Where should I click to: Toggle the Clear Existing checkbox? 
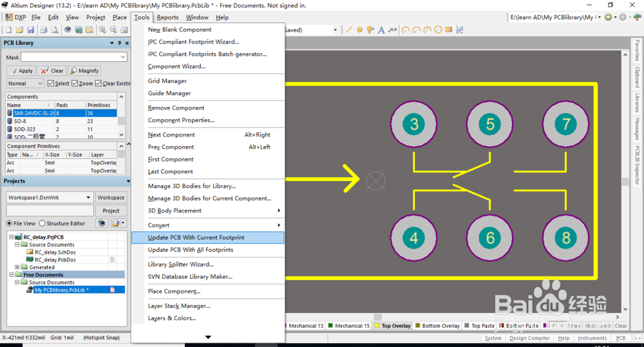[x=99, y=83]
